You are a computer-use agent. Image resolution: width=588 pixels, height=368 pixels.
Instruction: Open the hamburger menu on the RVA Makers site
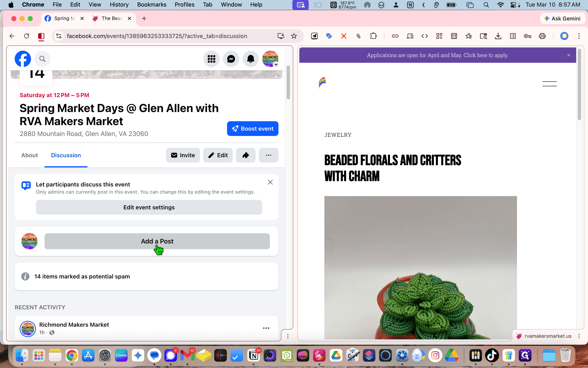tap(549, 84)
